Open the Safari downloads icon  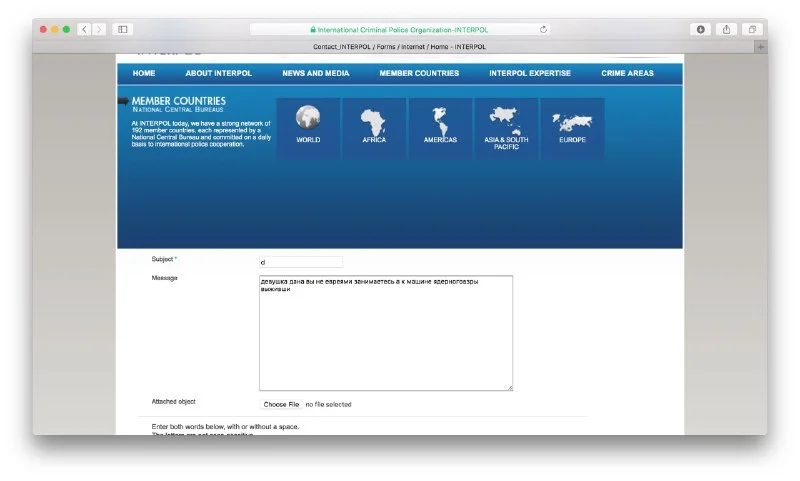tap(700, 30)
